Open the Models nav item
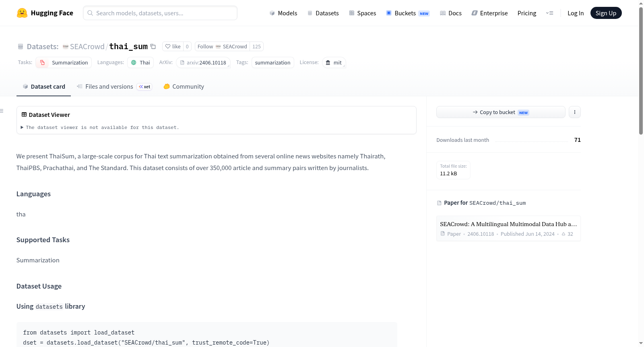This screenshot has height=347, width=644. click(283, 13)
